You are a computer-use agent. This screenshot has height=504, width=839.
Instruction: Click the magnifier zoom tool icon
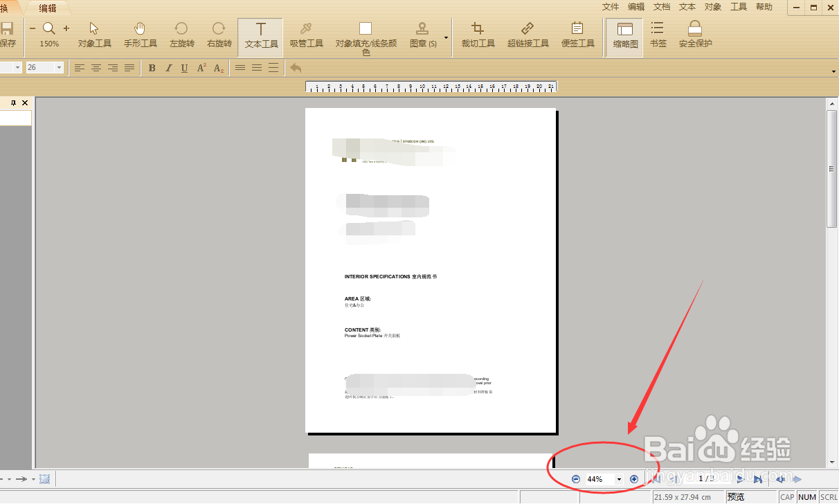click(49, 28)
